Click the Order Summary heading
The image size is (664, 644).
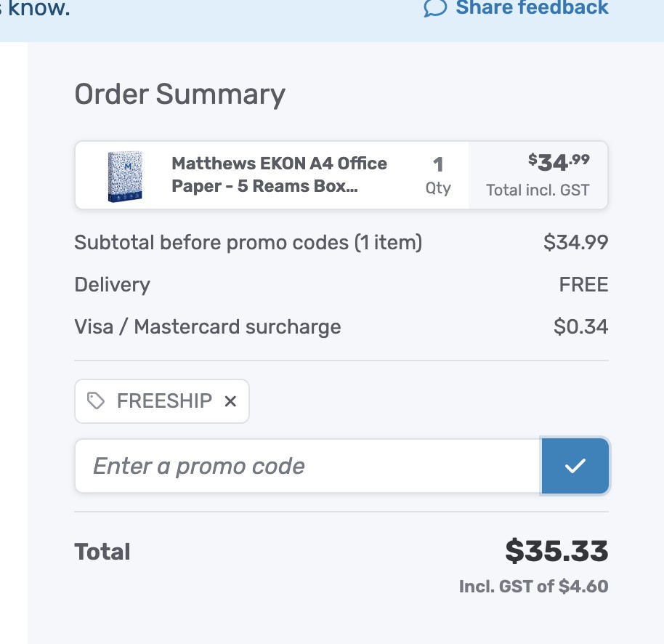pyautogui.click(x=179, y=94)
